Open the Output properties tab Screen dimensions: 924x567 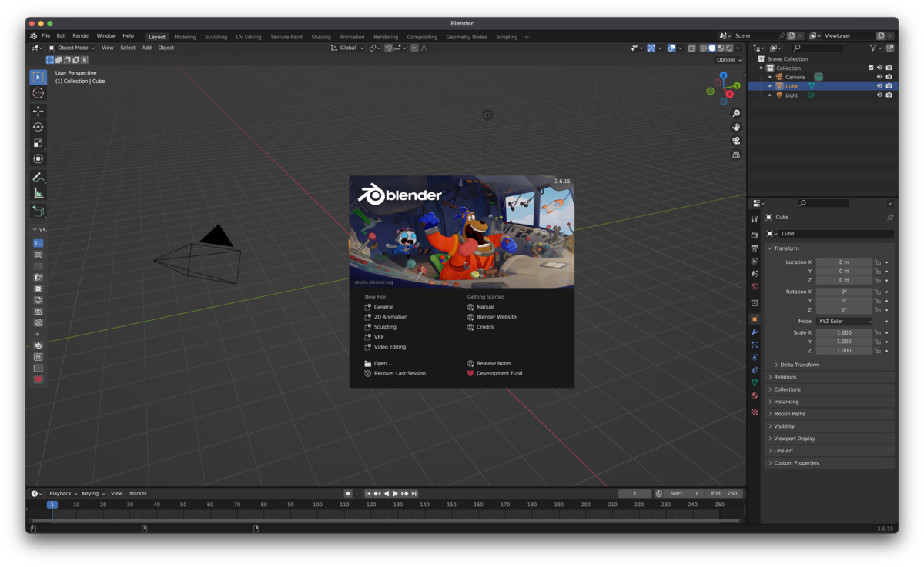pyautogui.click(x=755, y=248)
